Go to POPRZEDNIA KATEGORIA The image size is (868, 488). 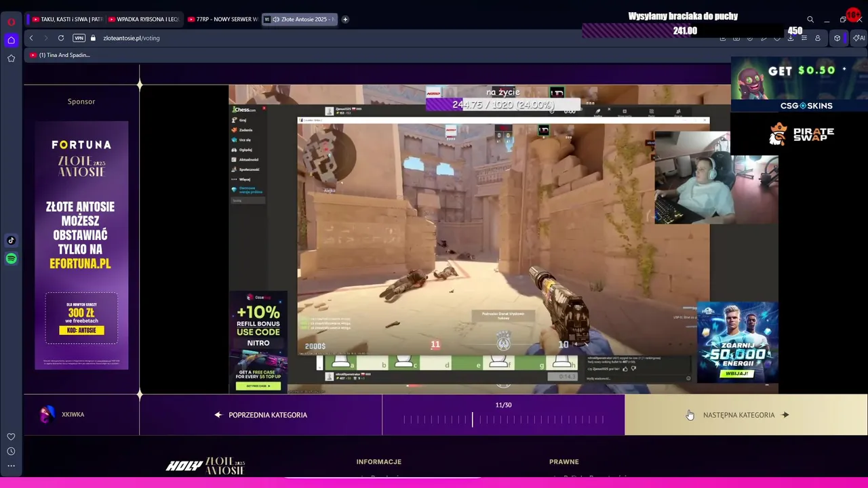point(261,415)
